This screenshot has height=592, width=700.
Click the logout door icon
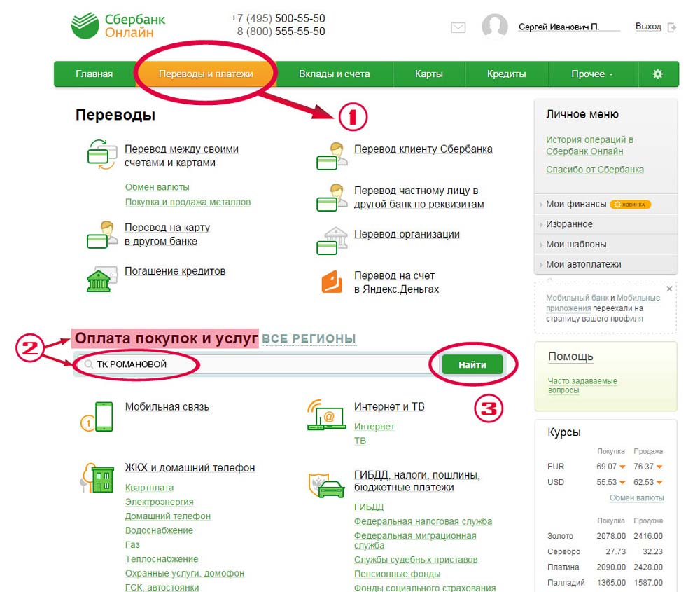tap(671, 28)
